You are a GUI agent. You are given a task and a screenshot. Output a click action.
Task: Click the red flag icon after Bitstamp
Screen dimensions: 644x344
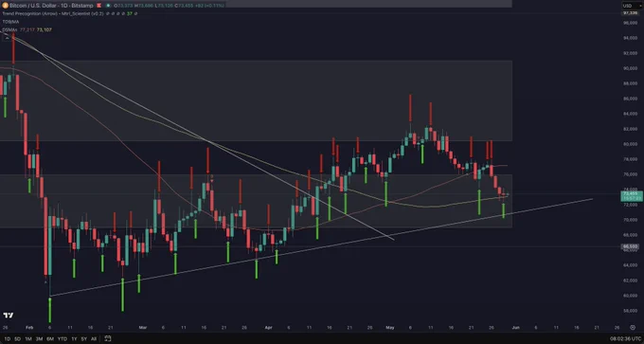(x=99, y=6)
